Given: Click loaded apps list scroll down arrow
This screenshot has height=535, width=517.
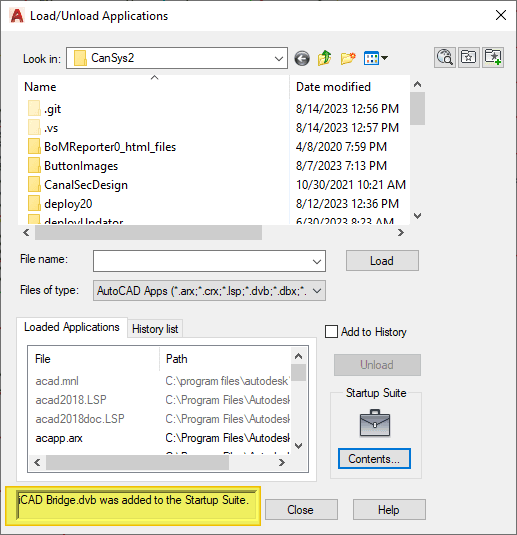Looking at the screenshot, I should point(299,446).
